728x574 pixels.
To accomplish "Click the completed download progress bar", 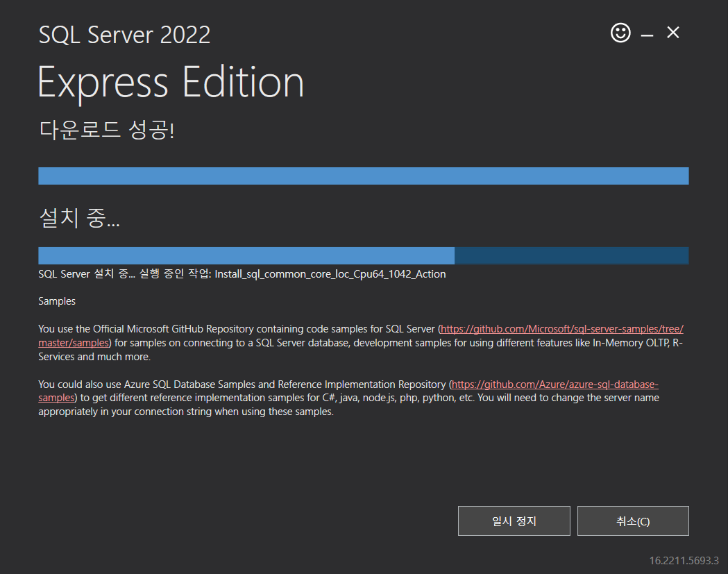I will pyautogui.click(x=364, y=176).
